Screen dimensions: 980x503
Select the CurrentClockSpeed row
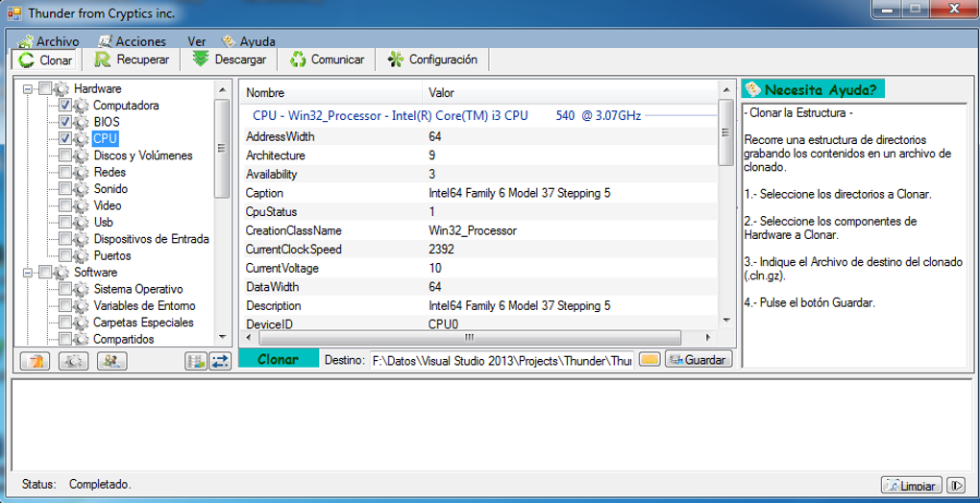(478, 250)
